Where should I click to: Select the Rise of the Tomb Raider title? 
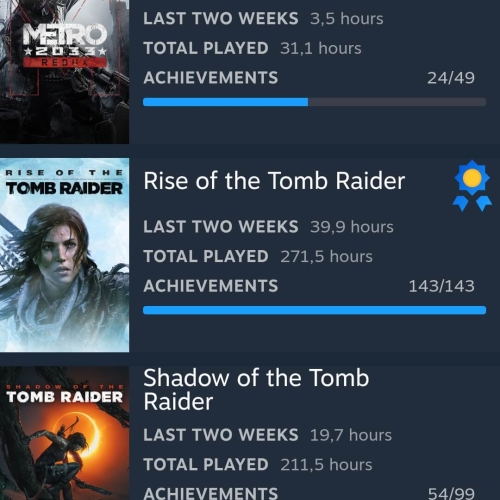point(274,181)
